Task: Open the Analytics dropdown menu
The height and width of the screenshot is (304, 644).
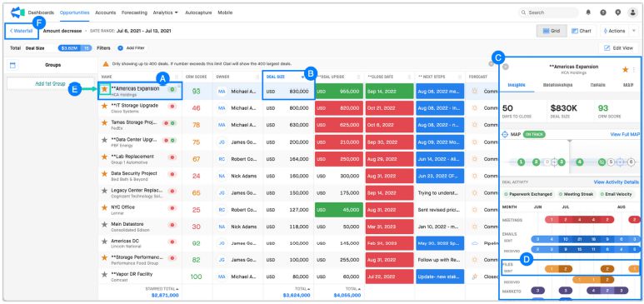Action: pyautogui.click(x=166, y=12)
